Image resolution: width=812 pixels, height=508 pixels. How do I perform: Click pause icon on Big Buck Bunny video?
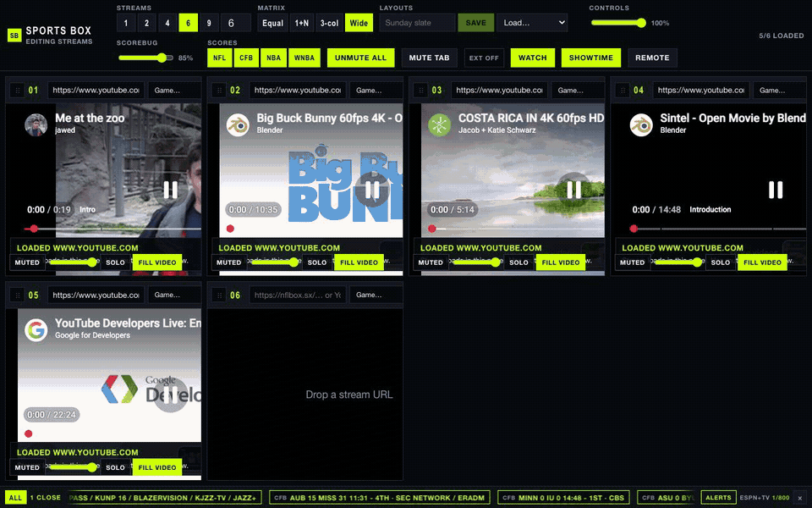pos(372,190)
